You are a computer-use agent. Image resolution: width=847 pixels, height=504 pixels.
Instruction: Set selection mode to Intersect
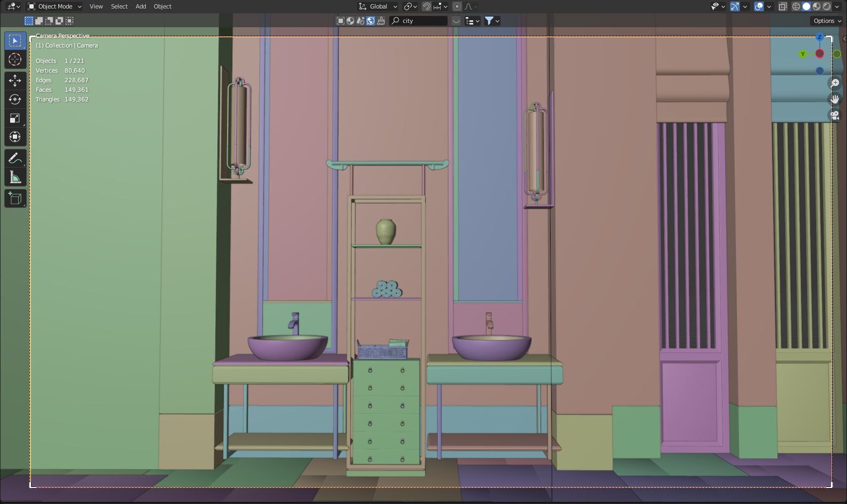[69, 21]
